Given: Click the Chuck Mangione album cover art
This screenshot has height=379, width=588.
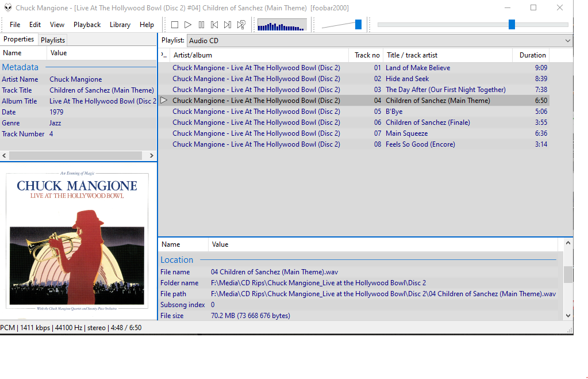Looking at the screenshot, I should tap(77, 241).
